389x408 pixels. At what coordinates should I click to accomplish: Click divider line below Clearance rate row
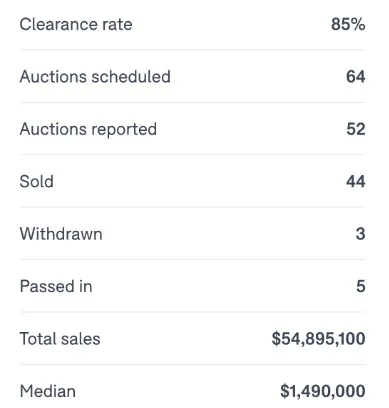[192, 50]
